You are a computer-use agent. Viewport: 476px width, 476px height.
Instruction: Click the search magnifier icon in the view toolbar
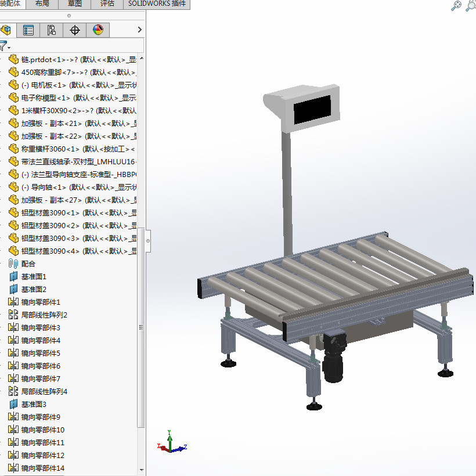click(456, 6)
